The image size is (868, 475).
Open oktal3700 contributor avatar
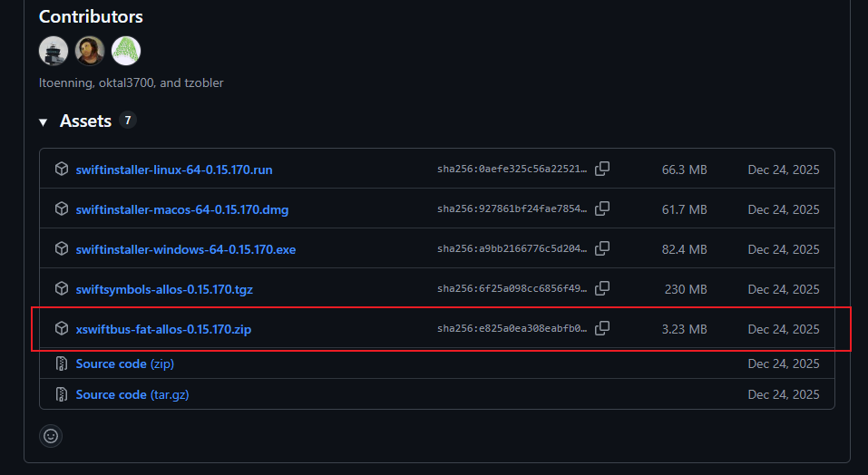pos(90,51)
